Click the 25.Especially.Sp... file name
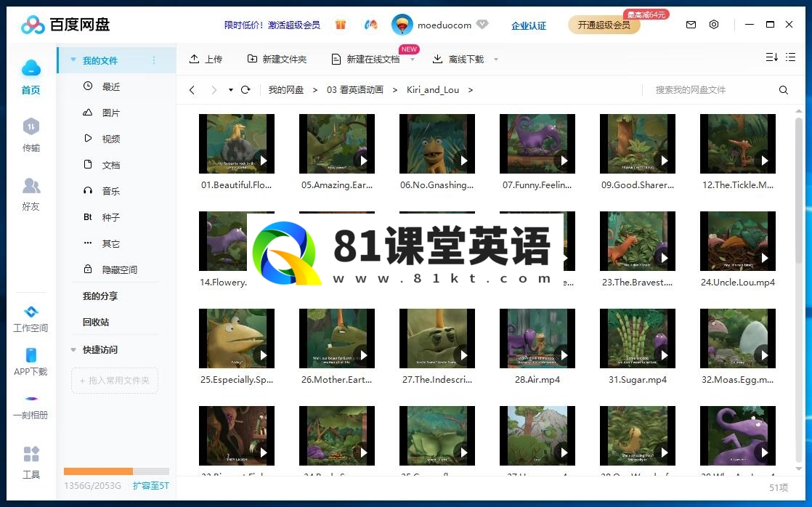This screenshot has width=812, height=507. (x=237, y=380)
